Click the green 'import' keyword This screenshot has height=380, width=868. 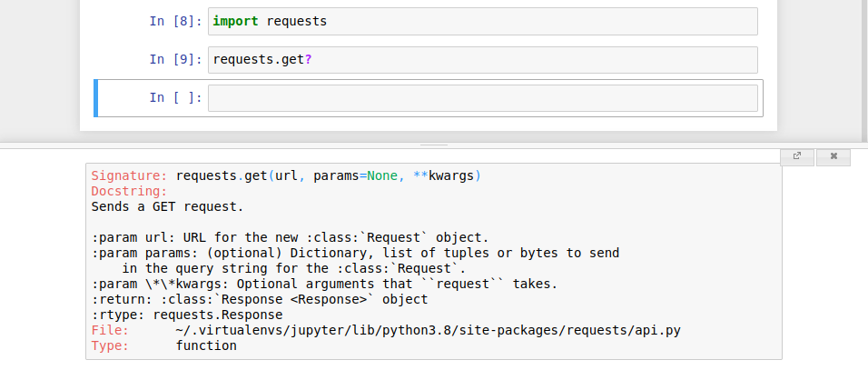click(x=235, y=22)
